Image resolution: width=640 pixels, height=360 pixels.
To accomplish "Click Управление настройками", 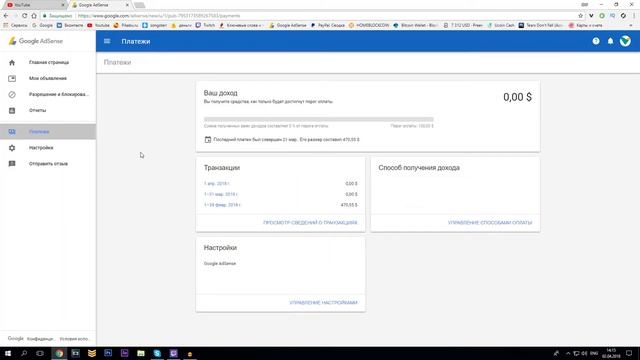I will click(323, 303).
